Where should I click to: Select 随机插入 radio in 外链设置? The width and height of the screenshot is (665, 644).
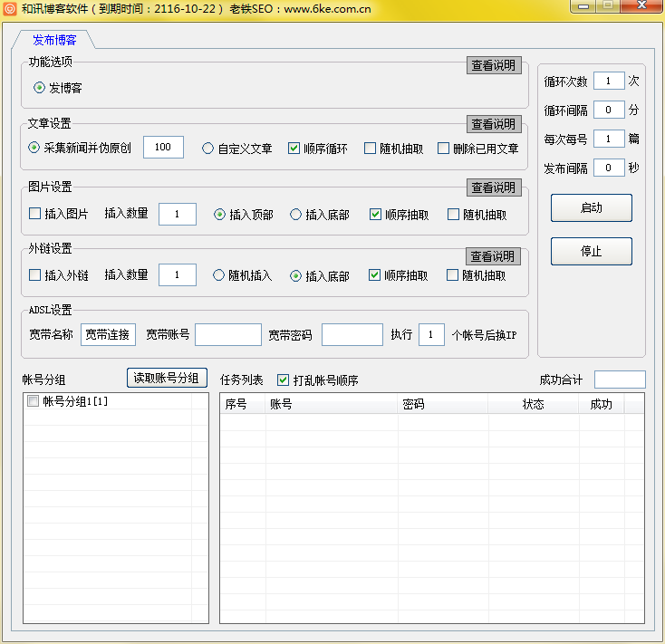219,275
